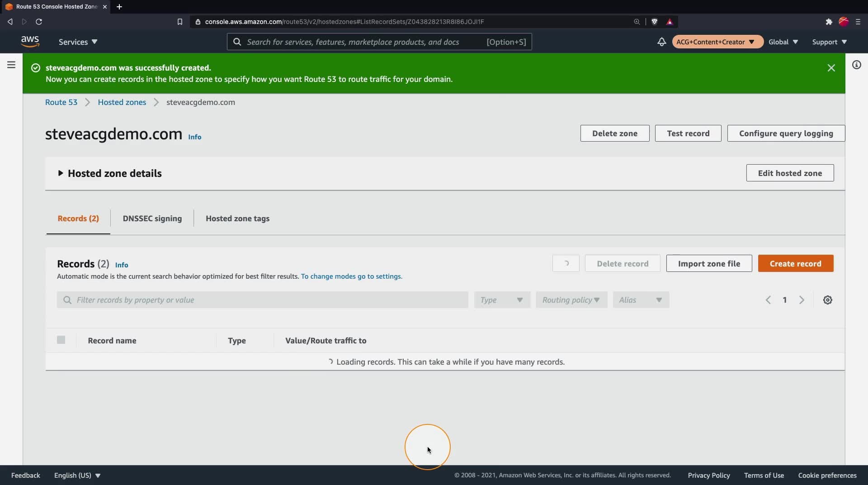Open the Alias filter dropdown
868x485 pixels.
pyautogui.click(x=641, y=300)
